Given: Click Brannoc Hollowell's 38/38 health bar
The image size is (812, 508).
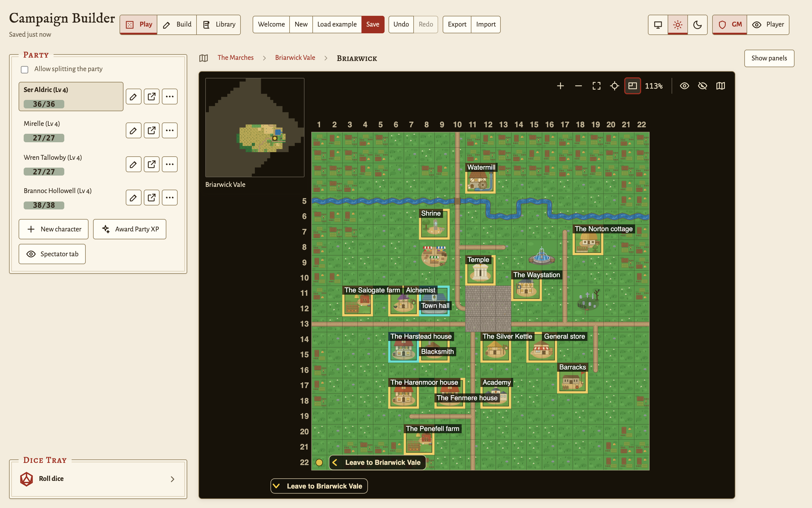Looking at the screenshot, I should pyautogui.click(x=44, y=205).
